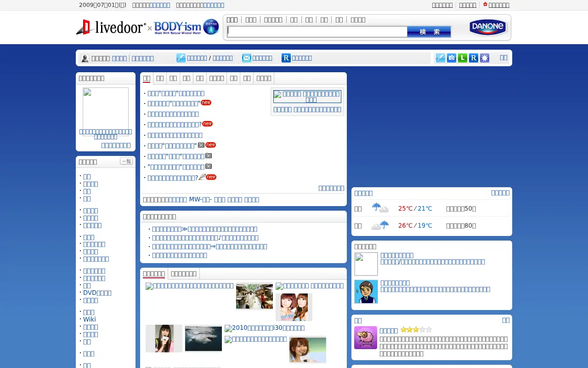Open the DANONE banner
This screenshot has width=588, height=368.
(x=488, y=28)
